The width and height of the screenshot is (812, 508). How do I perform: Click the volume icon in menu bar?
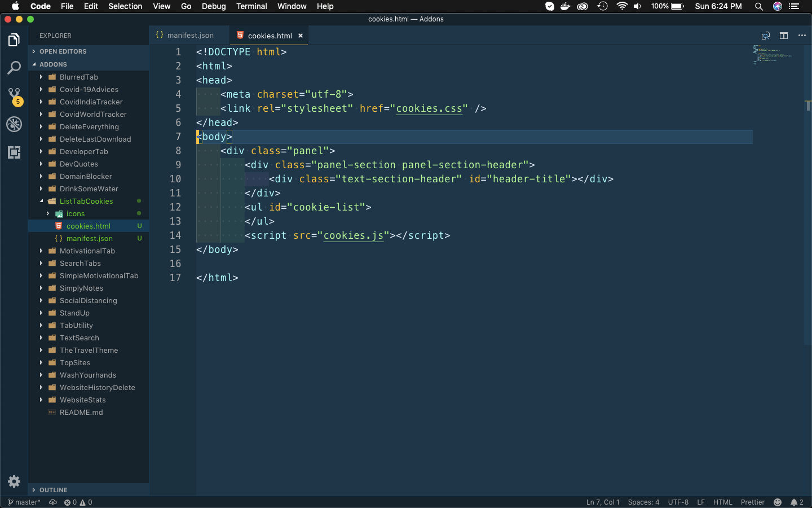coord(638,6)
